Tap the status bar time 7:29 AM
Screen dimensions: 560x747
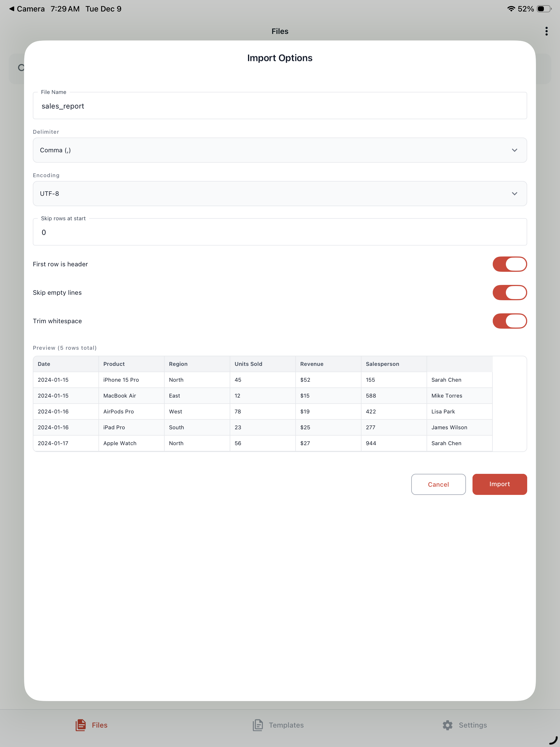tap(65, 9)
